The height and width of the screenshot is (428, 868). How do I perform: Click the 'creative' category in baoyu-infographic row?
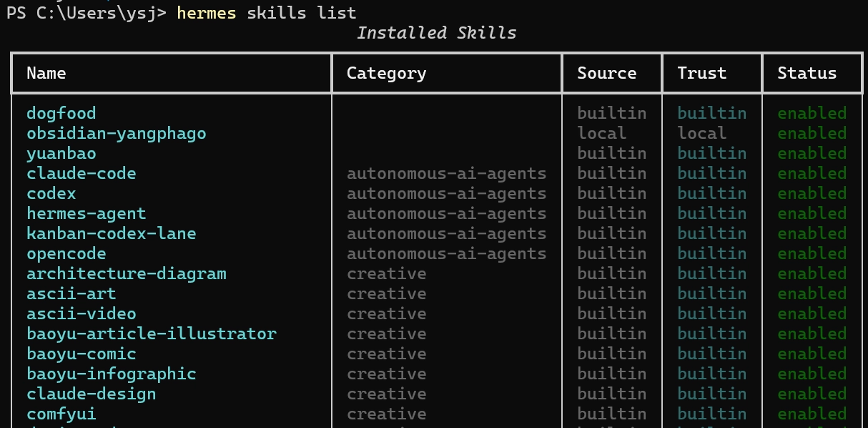tap(387, 374)
